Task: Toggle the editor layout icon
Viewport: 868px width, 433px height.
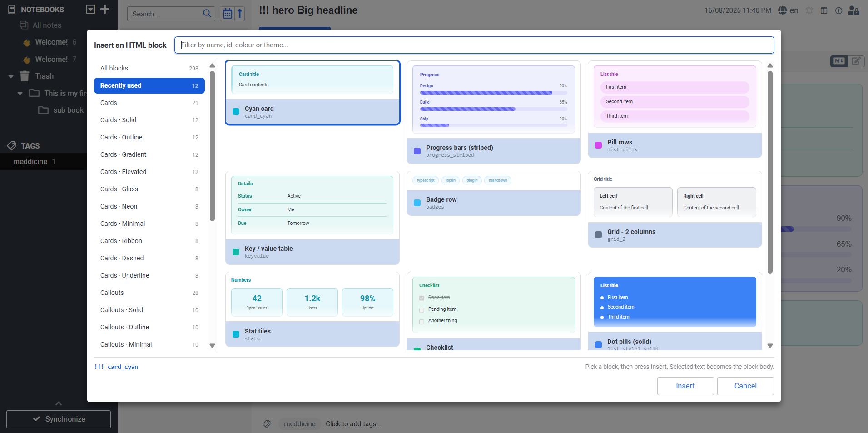Action: click(824, 10)
